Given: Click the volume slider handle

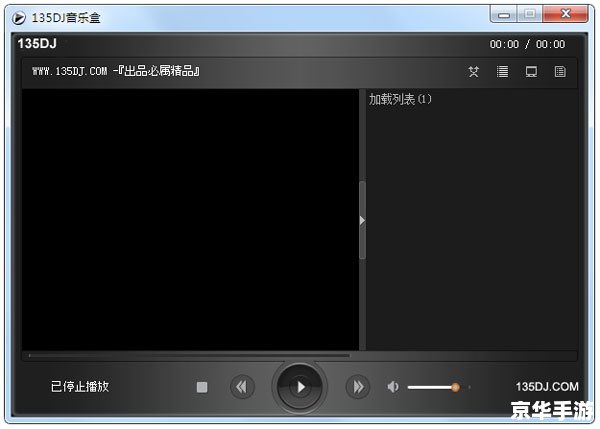Looking at the screenshot, I should (x=455, y=387).
